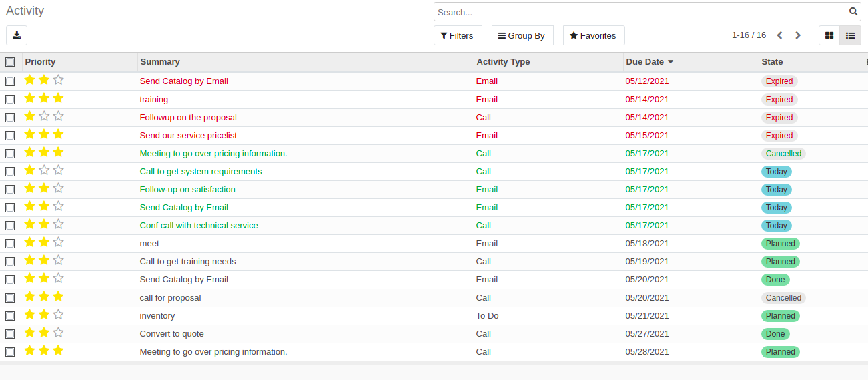Sort by Activity Type column header
The width and height of the screenshot is (868, 380).
(502, 61)
